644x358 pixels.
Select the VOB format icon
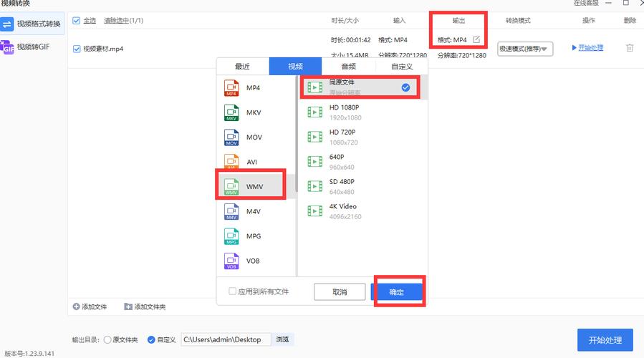pos(231,261)
